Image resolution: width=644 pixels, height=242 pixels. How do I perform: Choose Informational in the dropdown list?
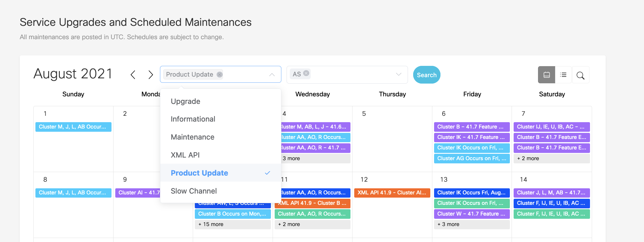click(193, 119)
